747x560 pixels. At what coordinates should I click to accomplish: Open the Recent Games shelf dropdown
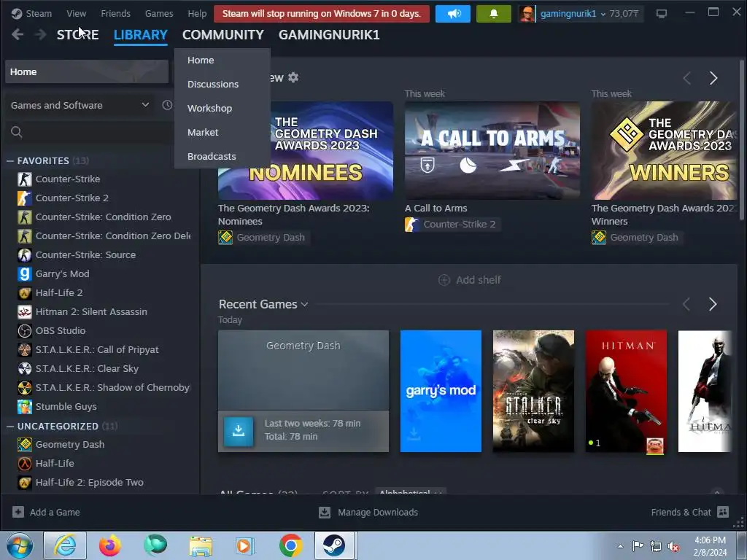[x=304, y=304]
